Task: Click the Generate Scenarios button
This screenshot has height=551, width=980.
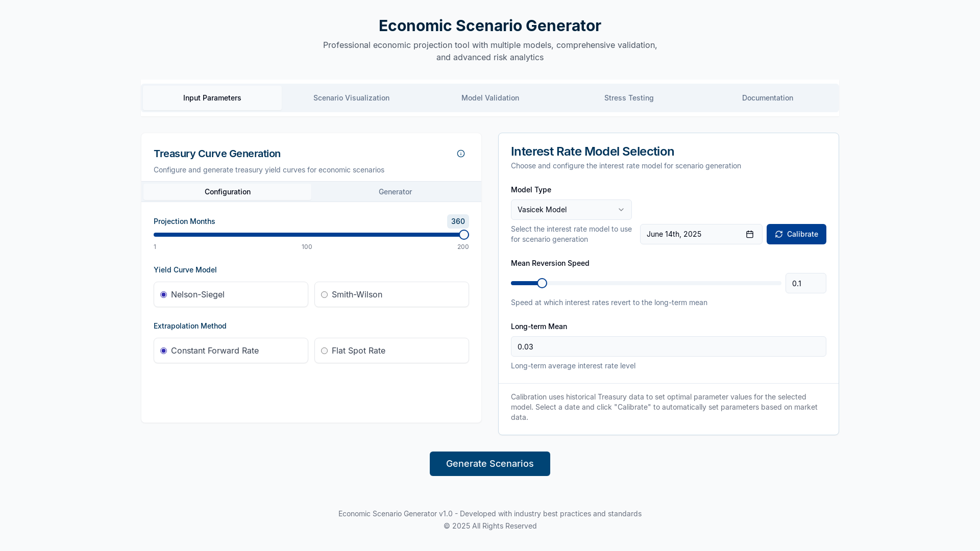Action: coord(489,464)
